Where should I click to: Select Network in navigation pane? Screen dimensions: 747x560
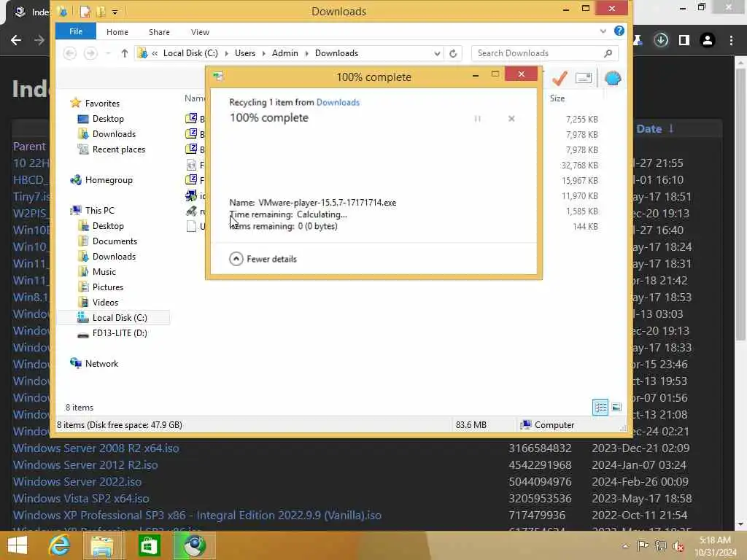click(x=101, y=363)
